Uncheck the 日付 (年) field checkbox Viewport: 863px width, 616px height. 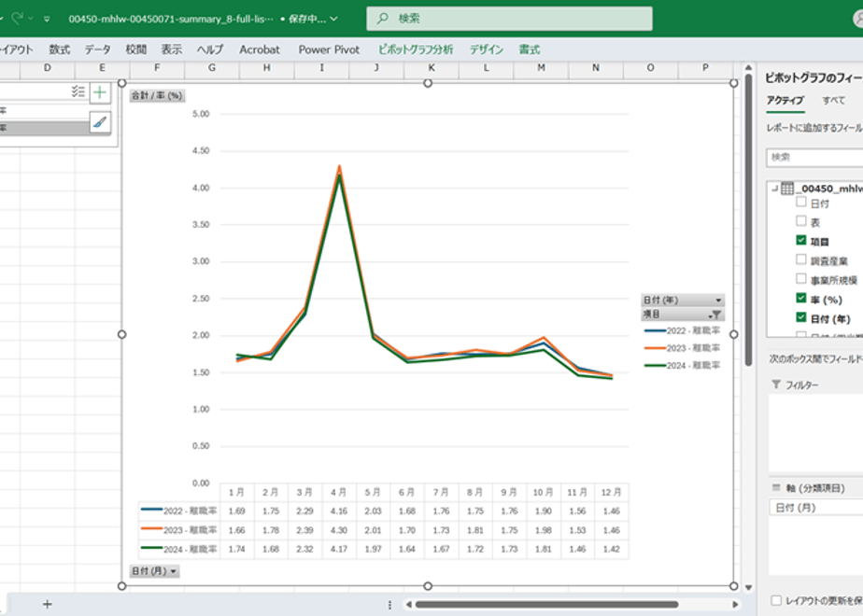click(801, 317)
